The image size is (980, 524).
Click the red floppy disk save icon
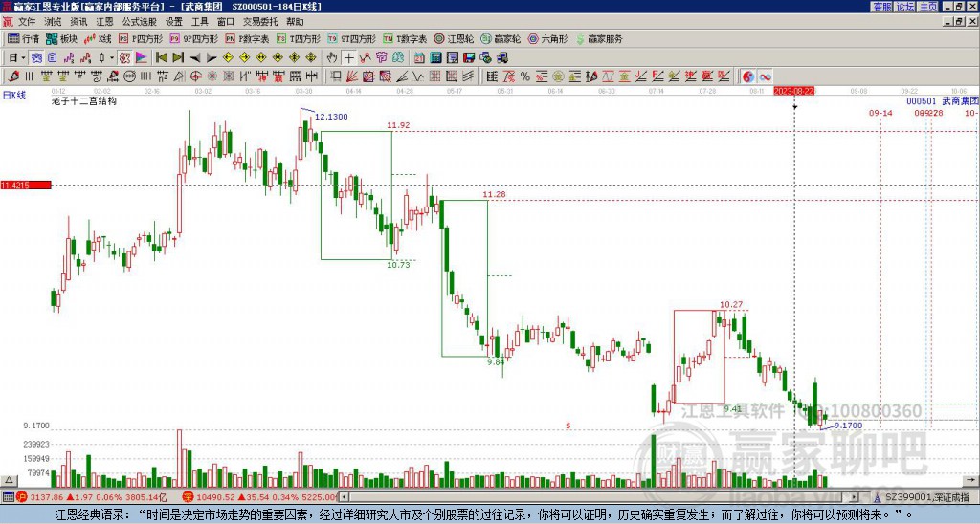[x=469, y=57]
